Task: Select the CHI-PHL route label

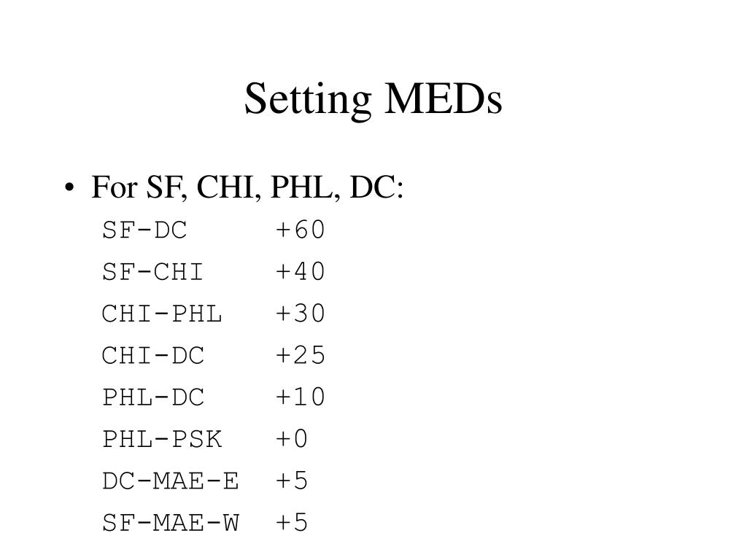Action: tap(162, 314)
